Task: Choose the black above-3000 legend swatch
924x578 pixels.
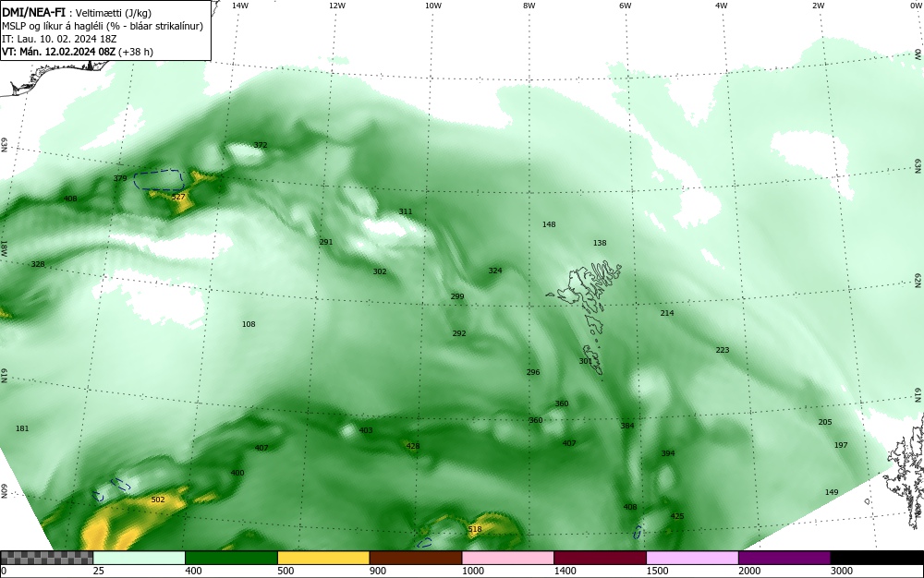Action: click(877, 558)
